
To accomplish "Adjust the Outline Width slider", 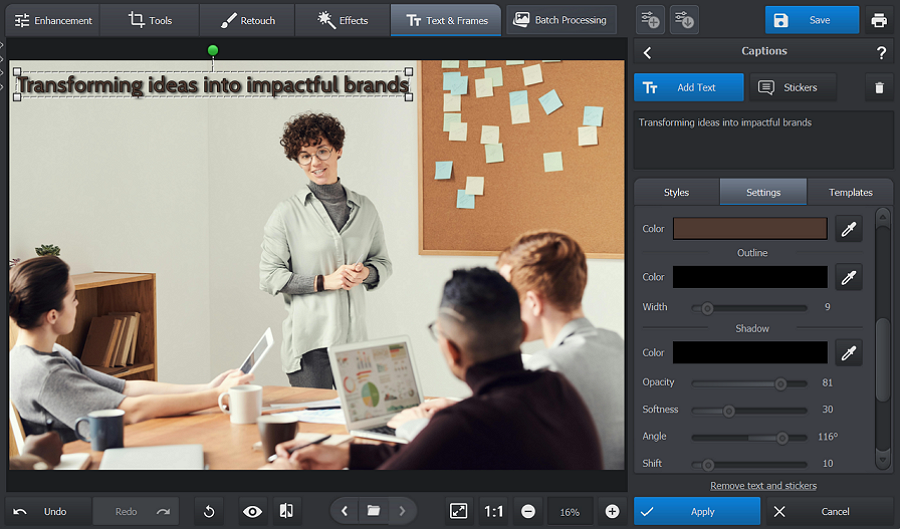I will click(x=749, y=308).
